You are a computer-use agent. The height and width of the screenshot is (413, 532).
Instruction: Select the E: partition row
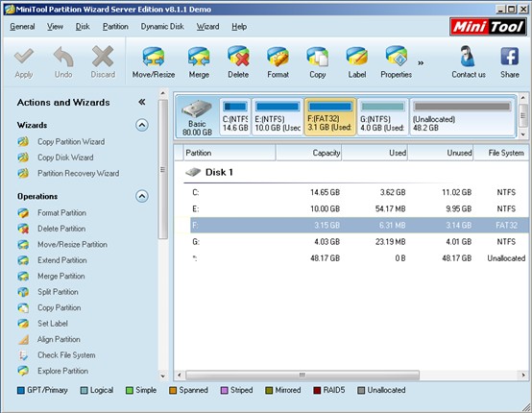pyautogui.click(x=359, y=208)
